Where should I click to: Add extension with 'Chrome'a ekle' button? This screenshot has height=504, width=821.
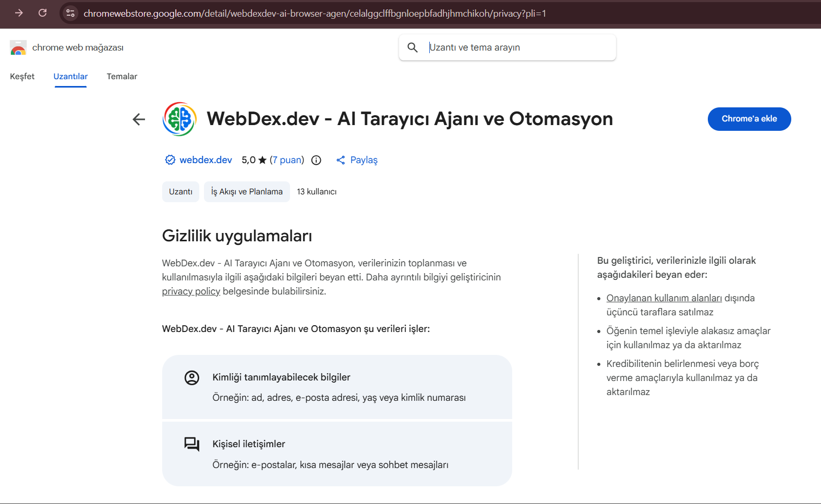750,119
